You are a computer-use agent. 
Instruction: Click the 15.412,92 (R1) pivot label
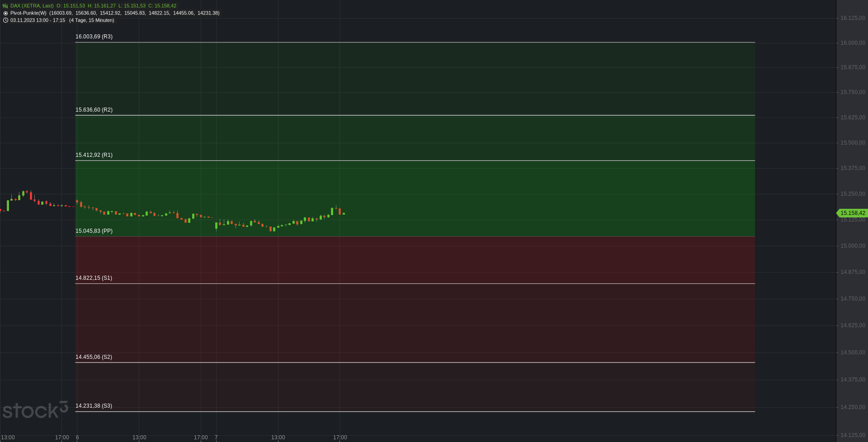(x=94, y=155)
